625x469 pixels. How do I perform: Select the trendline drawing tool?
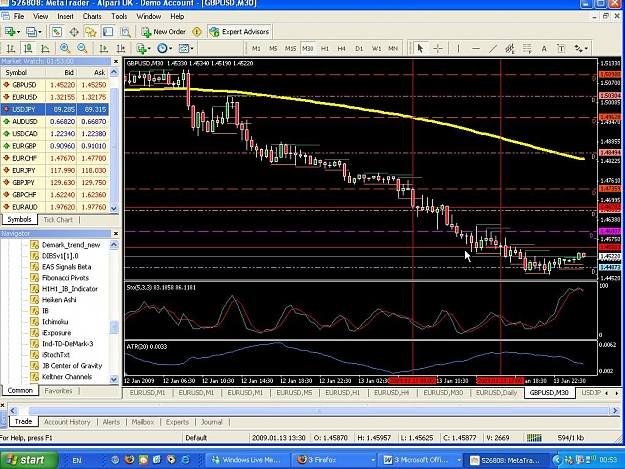point(493,48)
